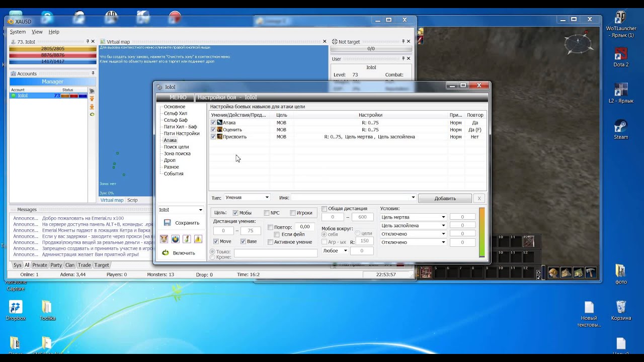Select Поиск цели in settings tree
Viewport: 644px width, 362px height.
[176, 147]
